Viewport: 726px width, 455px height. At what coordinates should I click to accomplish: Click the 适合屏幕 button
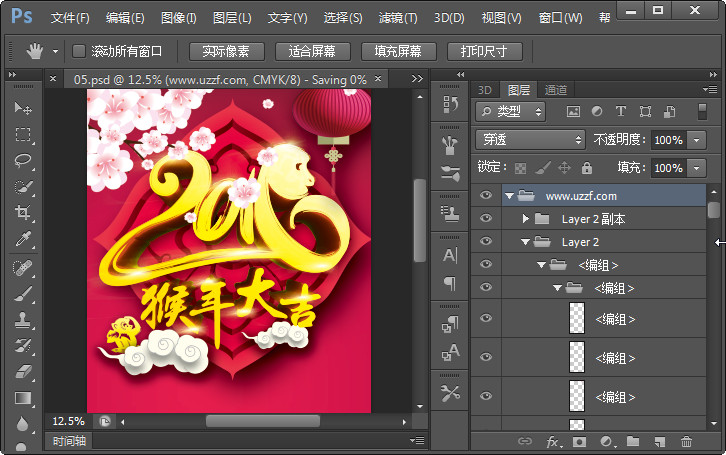coord(313,51)
